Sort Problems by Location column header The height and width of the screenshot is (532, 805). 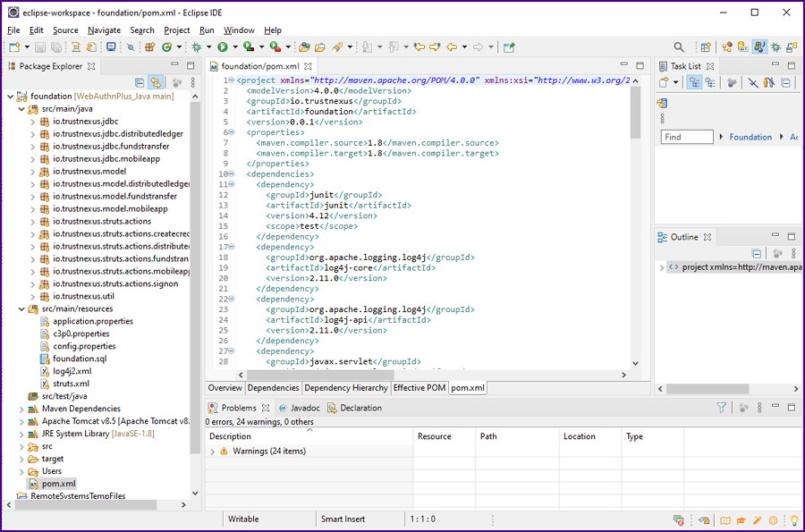tap(590, 436)
